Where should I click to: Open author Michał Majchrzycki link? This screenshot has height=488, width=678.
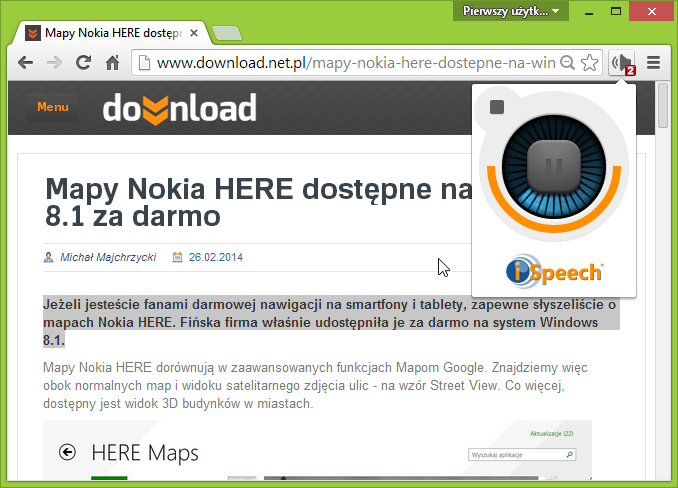coord(108,258)
